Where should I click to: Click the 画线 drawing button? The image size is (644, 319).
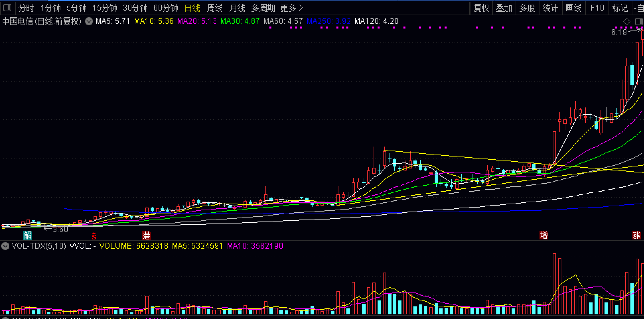point(573,8)
